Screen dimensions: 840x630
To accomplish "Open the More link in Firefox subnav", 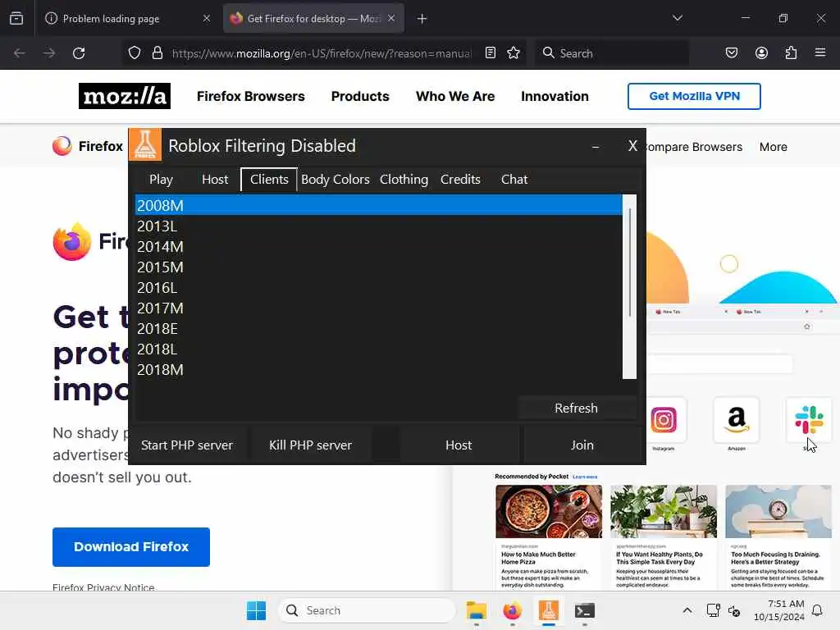I will [773, 147].
